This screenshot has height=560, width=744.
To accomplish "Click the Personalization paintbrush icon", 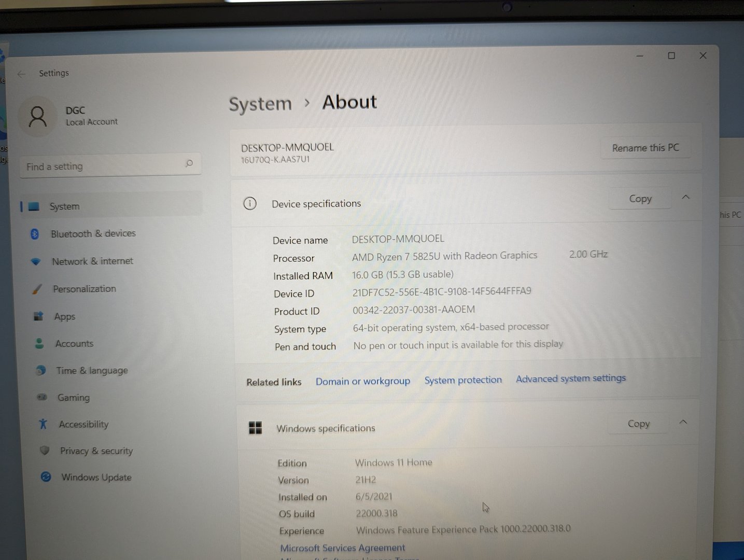I will click(x=37, y=289).
